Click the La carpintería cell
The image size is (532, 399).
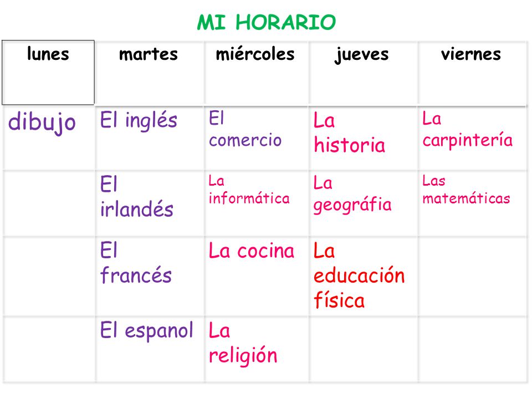point(472,138)
